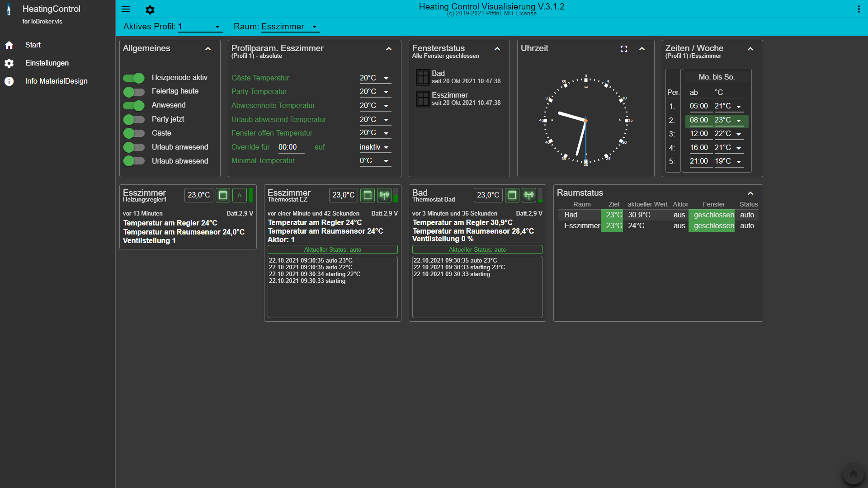This screenshot has height=488, width=868.
Task: Toggle fullscreen icon in Uhrzeit panel
Action: pyautogui.click(x=624, y=49)
